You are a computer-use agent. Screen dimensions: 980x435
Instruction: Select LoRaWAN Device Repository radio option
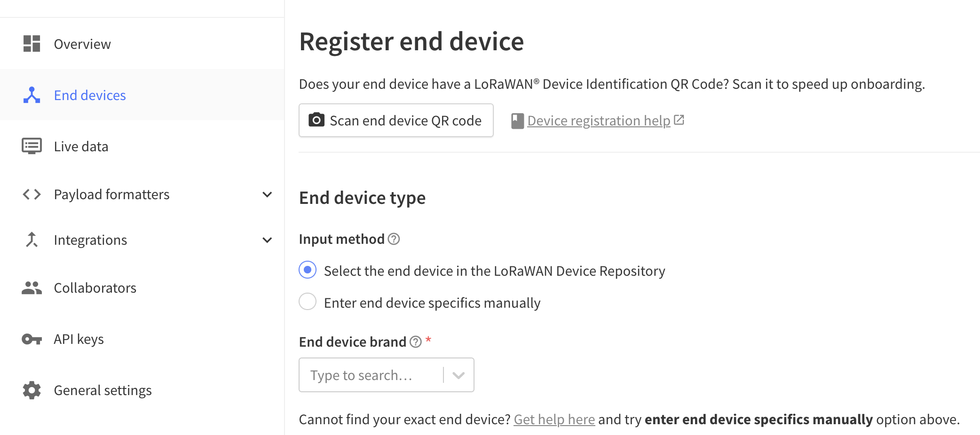pyautogui.click(x=308, y=270)
